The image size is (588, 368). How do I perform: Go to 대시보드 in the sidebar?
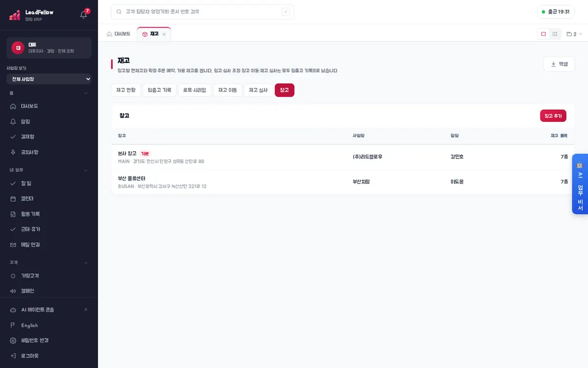point(49,106)
